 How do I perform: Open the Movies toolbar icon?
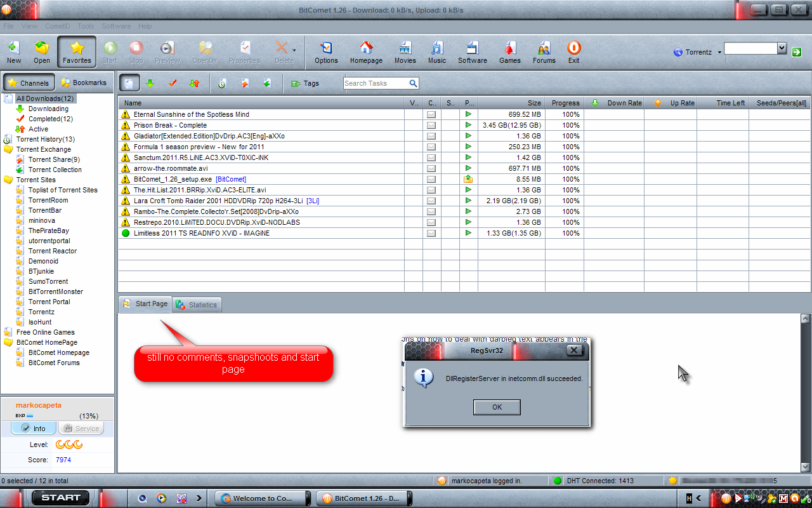coord(405,51)
